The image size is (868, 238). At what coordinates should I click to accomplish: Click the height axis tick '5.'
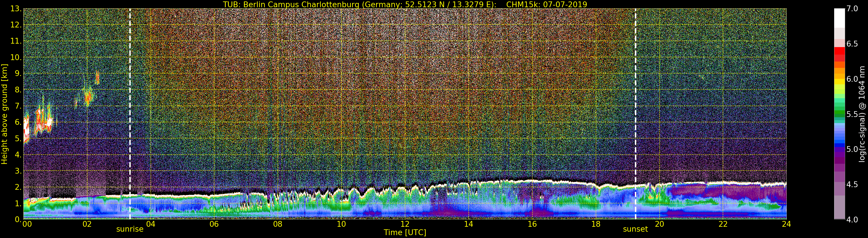[x=19, y=138]
